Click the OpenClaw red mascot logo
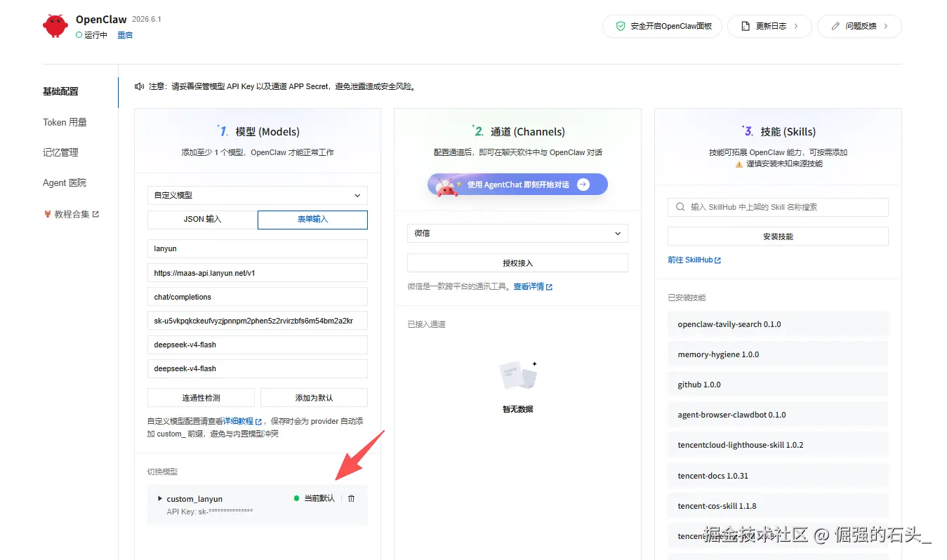The height and width of the screenshot is (560, 947). pyautogui.click(x=55, y=26)
